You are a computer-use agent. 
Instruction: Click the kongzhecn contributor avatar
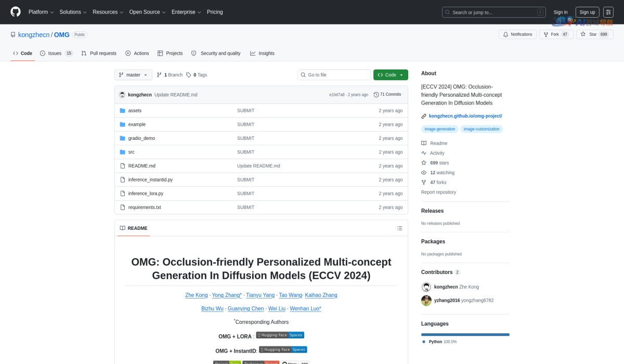[x=426, y=287]
